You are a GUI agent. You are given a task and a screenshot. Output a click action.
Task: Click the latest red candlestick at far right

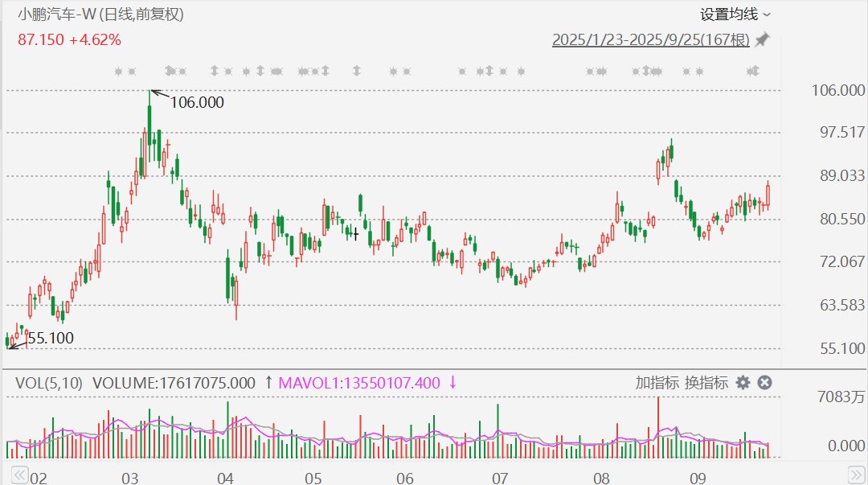point(768,195)
